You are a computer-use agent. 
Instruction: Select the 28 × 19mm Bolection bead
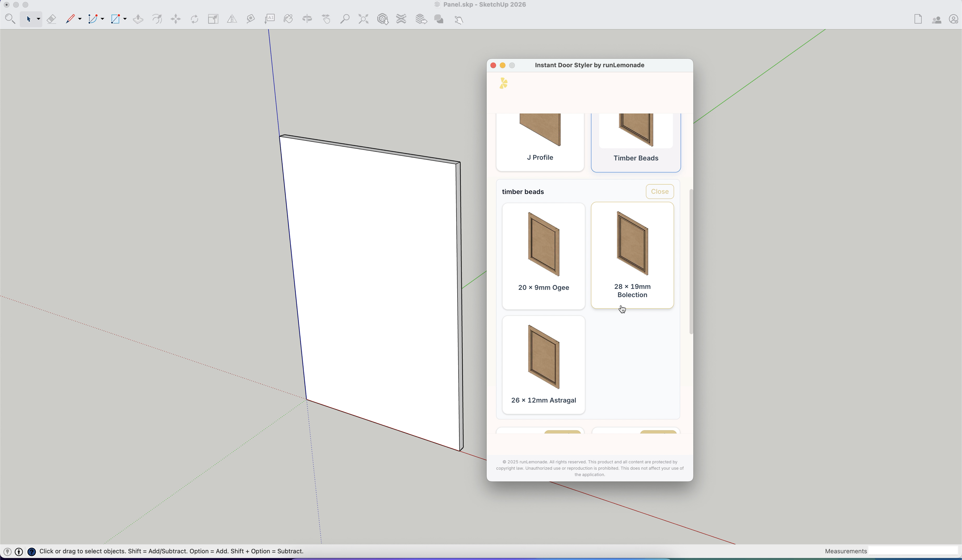(x=632, y=255)
